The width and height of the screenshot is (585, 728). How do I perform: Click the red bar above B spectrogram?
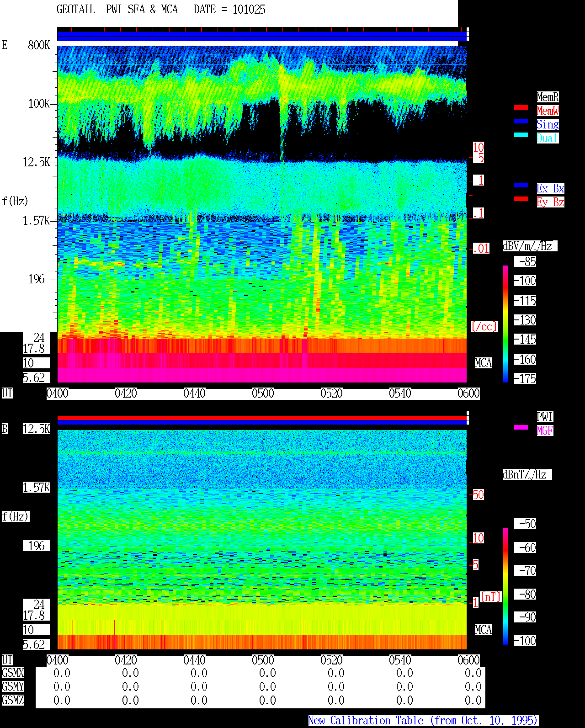click(262, 418)
